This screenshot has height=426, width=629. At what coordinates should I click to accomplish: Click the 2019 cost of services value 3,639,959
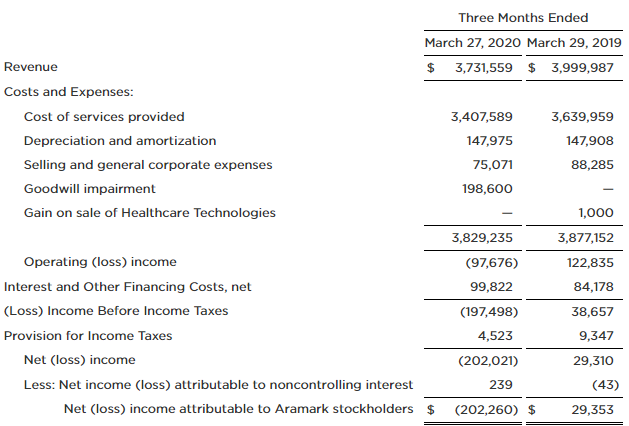point(582,117)
